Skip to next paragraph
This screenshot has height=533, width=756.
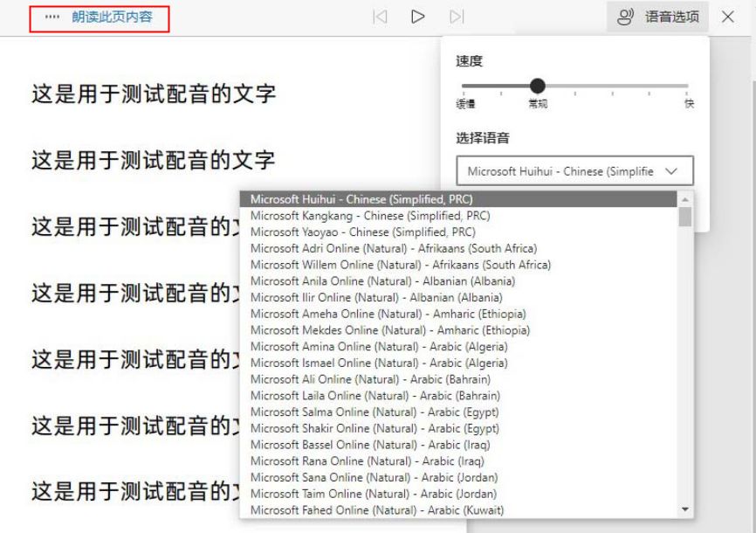coord(457,17)
